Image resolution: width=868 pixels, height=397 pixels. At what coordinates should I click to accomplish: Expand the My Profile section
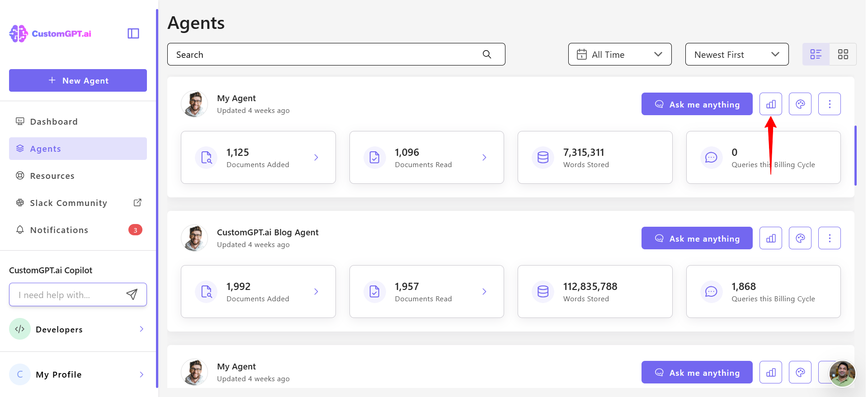click(x=78, y=374)
